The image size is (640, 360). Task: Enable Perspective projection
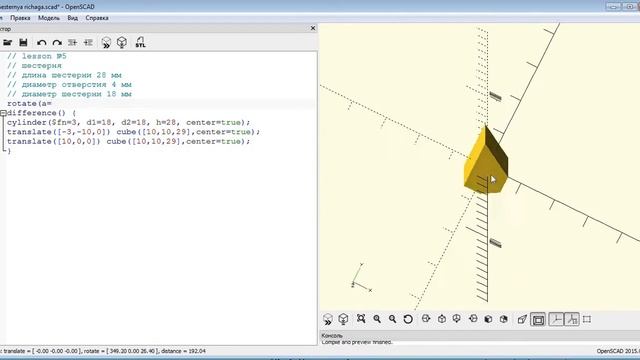point(522,319)
